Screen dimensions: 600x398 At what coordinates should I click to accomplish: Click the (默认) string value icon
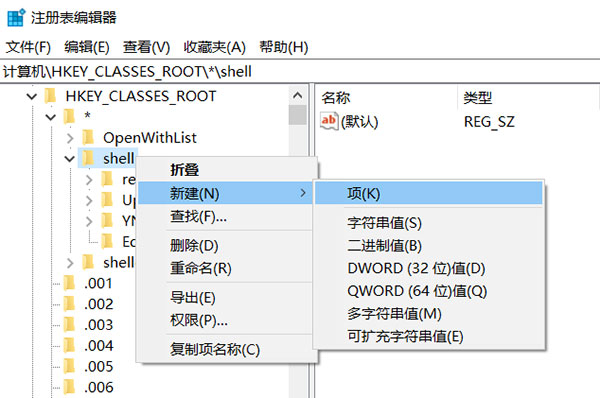(329, 122)
